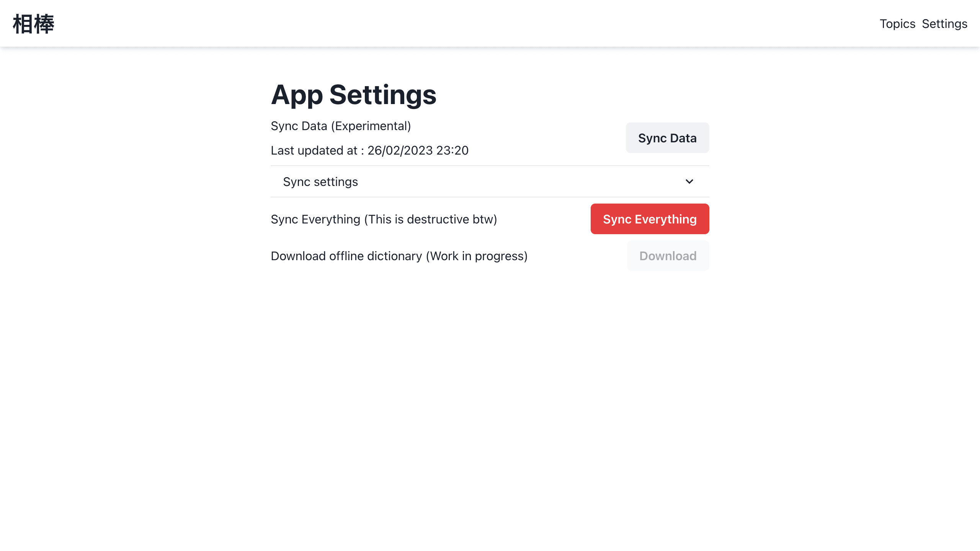
Task: Expand the Sync settings accordion
Action: [490, 182]
